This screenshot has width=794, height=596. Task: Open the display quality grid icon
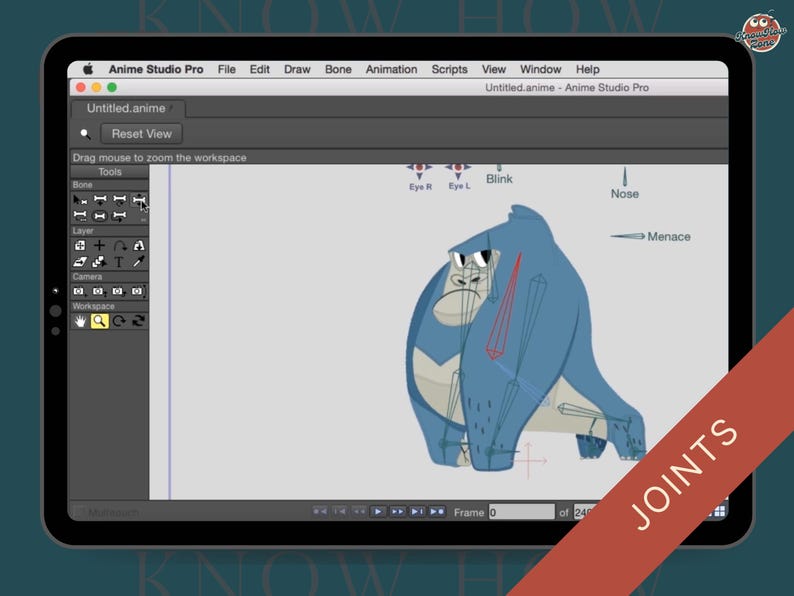720,511
